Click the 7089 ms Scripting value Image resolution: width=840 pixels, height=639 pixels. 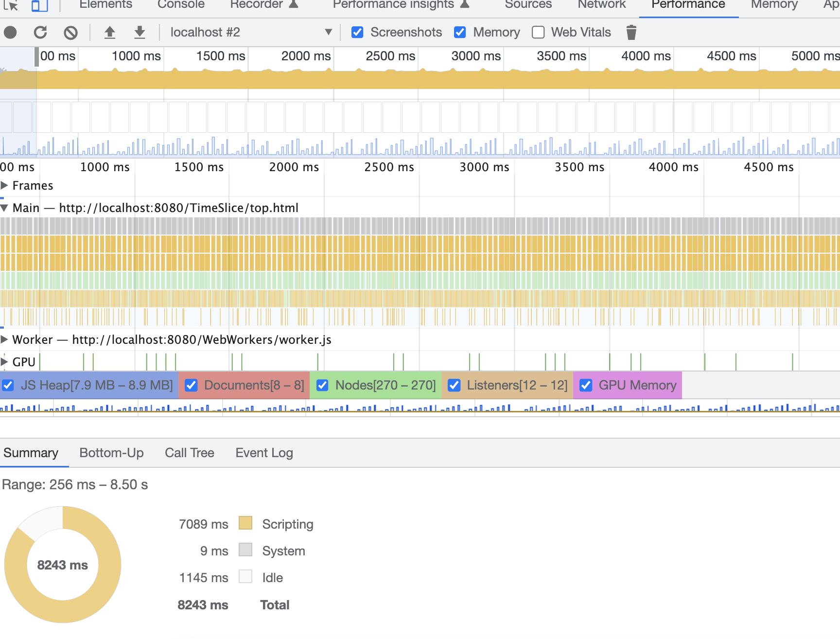point(203,524)
